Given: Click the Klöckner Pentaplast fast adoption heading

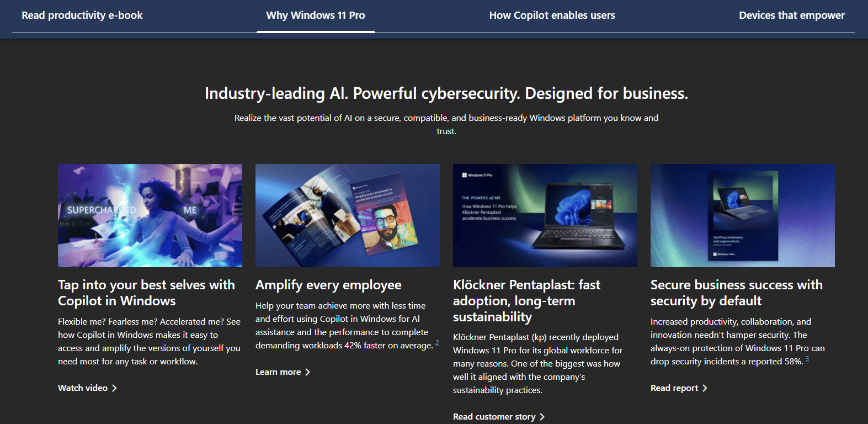Looking at the screenshot, I should pyautogui.click(x=526, y=301).
